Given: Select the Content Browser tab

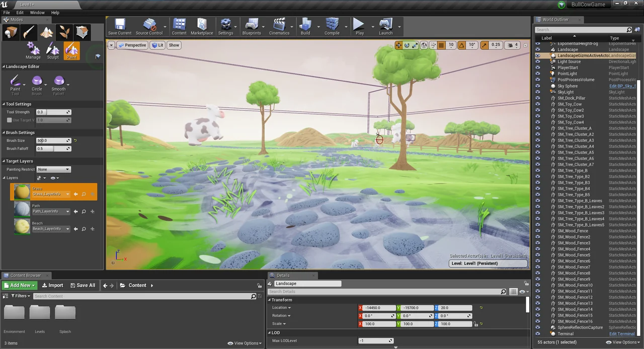Looking at the screenshot, I should click(x=25, y=276).
